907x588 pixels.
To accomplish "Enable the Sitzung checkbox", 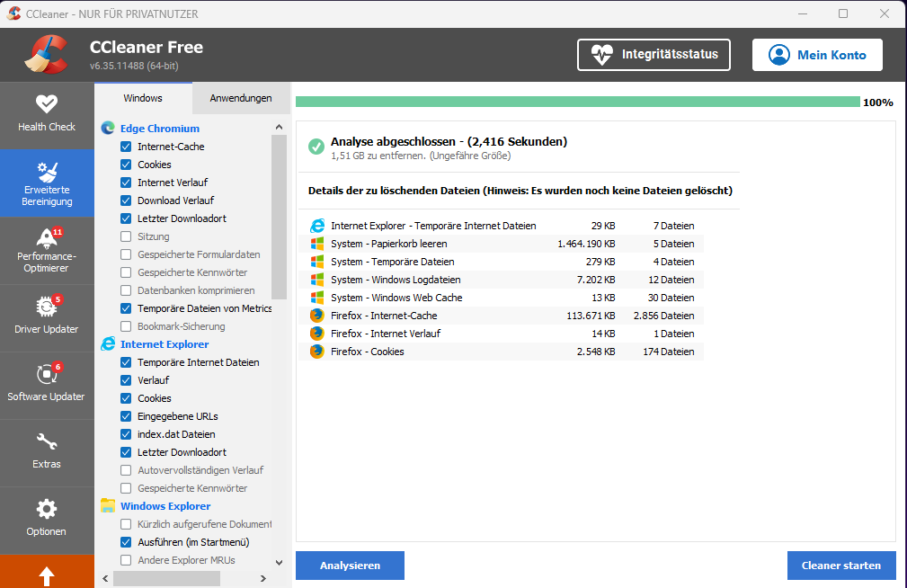I will click(126, 236).
